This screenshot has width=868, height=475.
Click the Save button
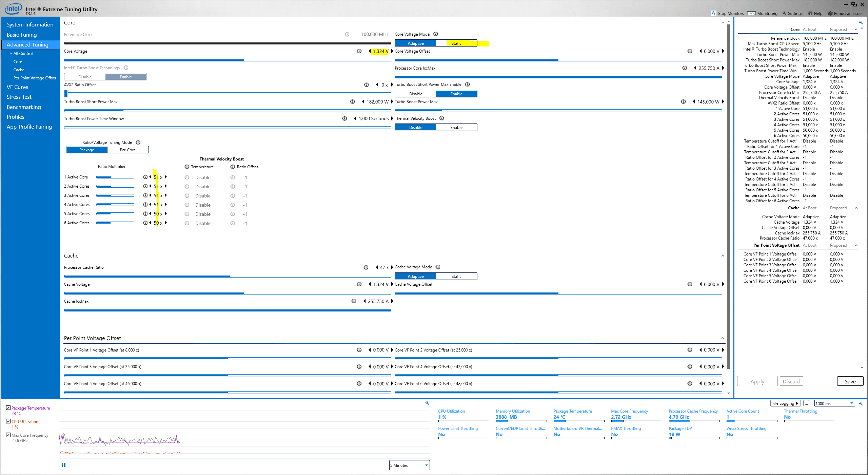click(x=850, y=381)
